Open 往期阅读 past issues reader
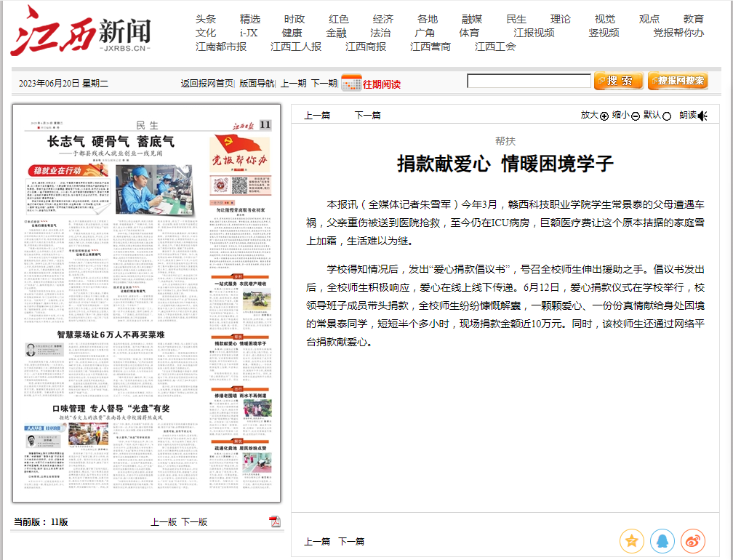 tap(382, 84)
